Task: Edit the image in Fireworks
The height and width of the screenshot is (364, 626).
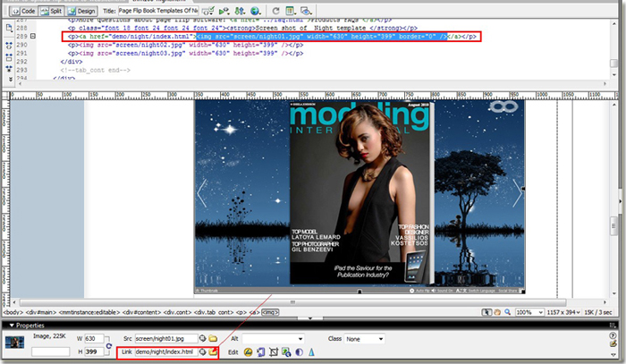Action: click(248, 352)
